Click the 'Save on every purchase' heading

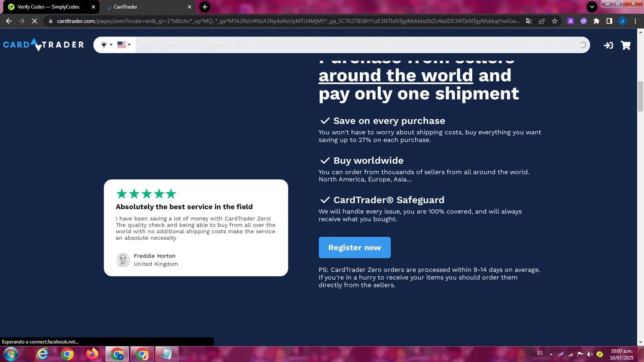389,121
